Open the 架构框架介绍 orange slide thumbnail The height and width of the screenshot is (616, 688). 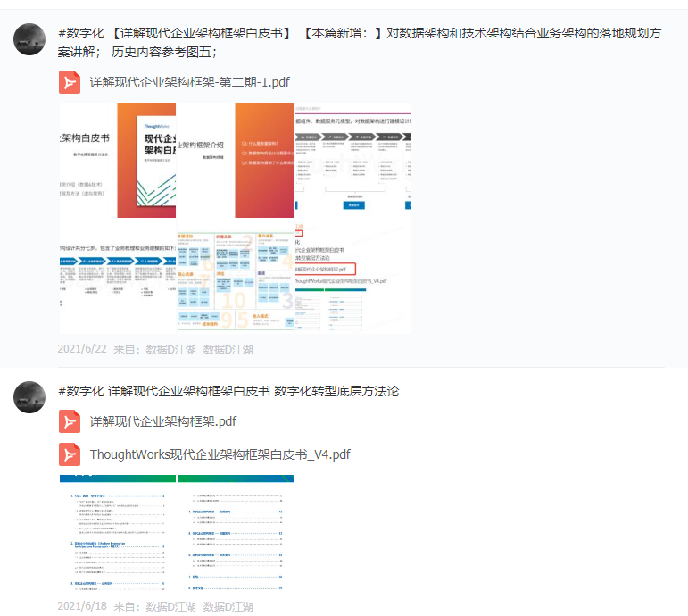[x=236, y=161]
